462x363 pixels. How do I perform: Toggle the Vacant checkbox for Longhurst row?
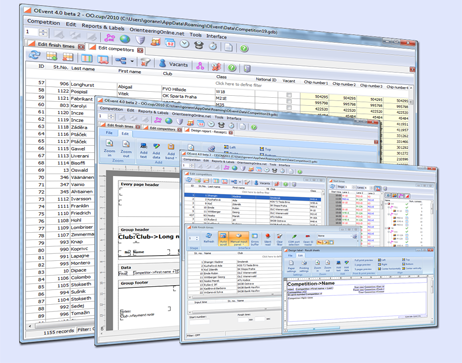point(289,95)
